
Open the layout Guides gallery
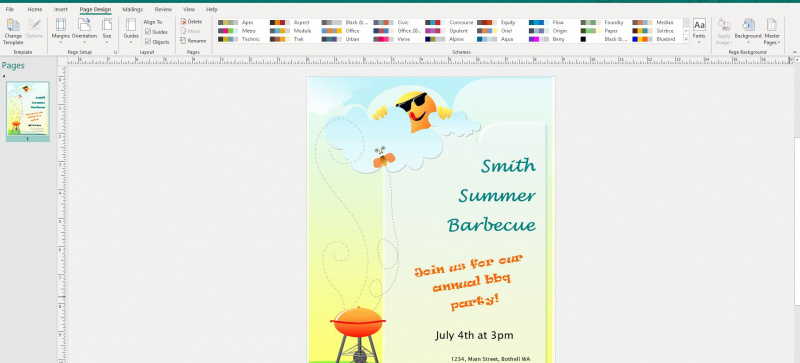pos(131,31)
